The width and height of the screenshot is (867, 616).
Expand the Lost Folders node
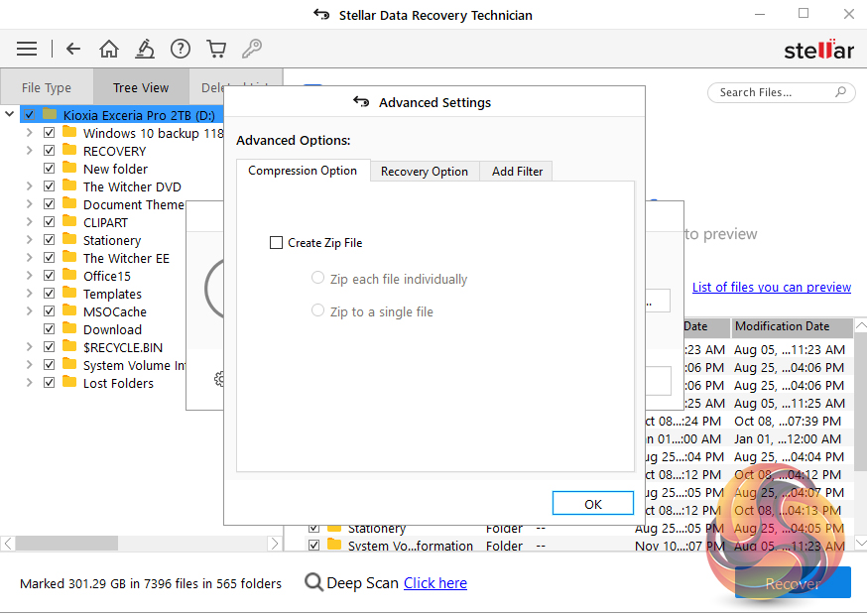pyautogui.click(x=30, y=383)
